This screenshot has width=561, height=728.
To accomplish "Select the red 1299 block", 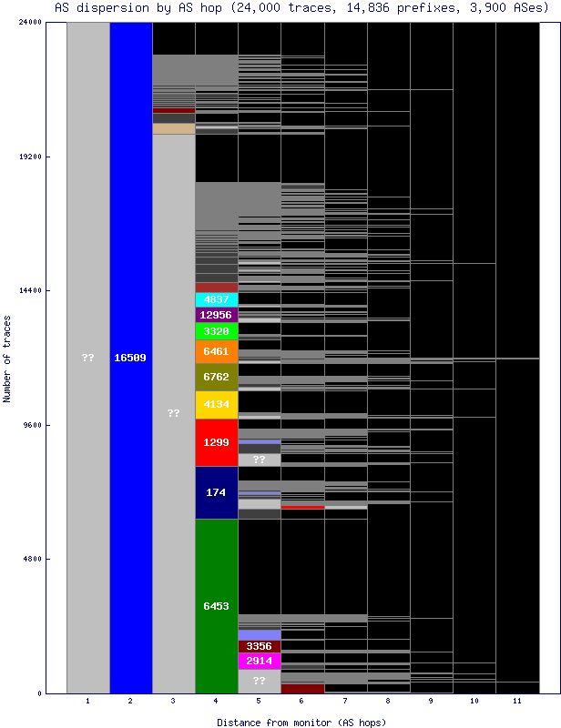I will pos(217,442).
